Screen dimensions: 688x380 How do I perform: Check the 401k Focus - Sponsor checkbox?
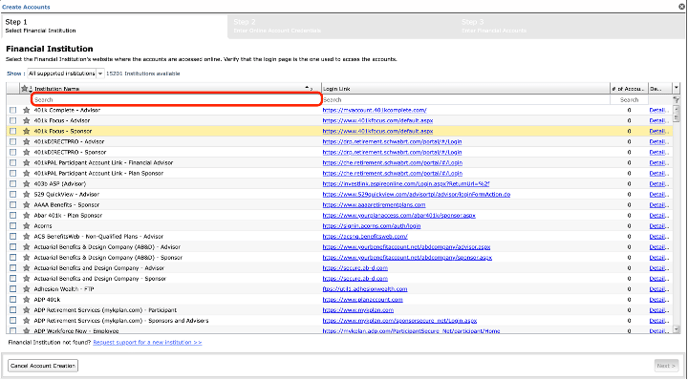pos(13,131)
